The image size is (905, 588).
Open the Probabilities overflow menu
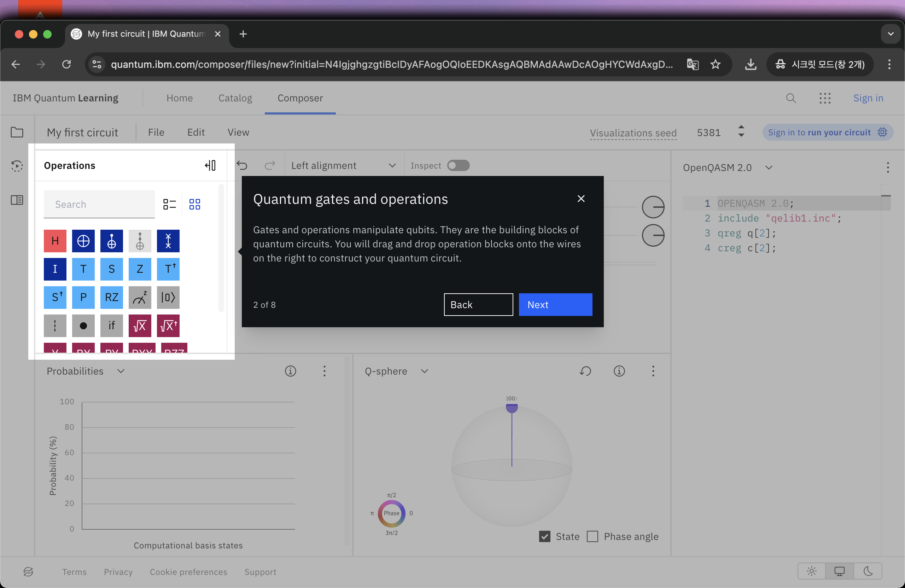pyautogui.click(x=325, y=371)
